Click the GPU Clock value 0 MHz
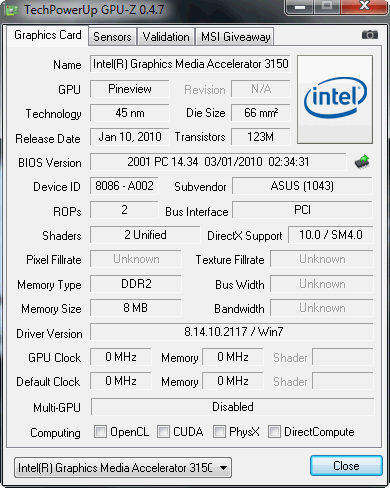This screenshot has width=390, height=488. click(x=121, y=357)
